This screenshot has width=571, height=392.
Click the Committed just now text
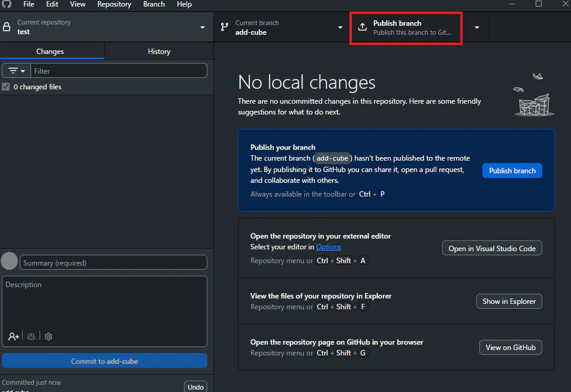[31, 382]
